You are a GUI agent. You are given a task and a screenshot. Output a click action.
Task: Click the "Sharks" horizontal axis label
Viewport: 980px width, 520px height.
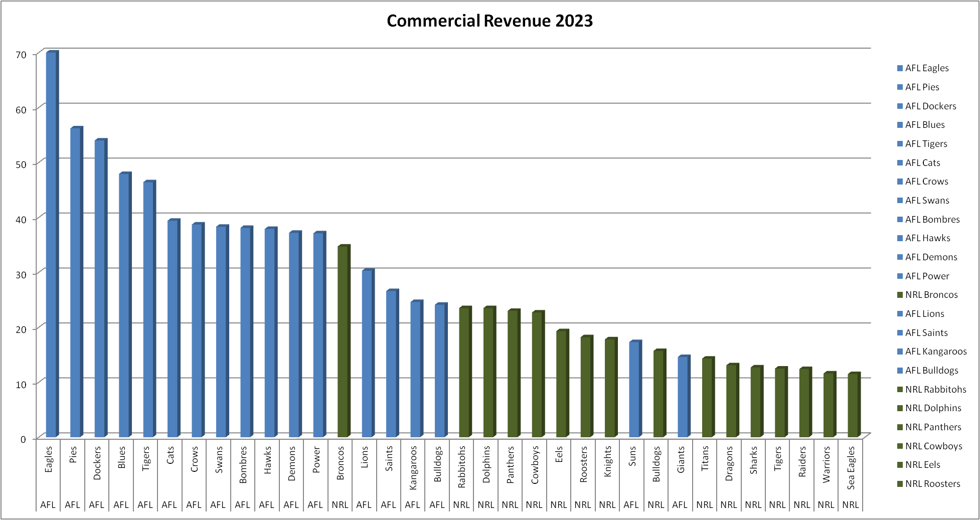753,460
